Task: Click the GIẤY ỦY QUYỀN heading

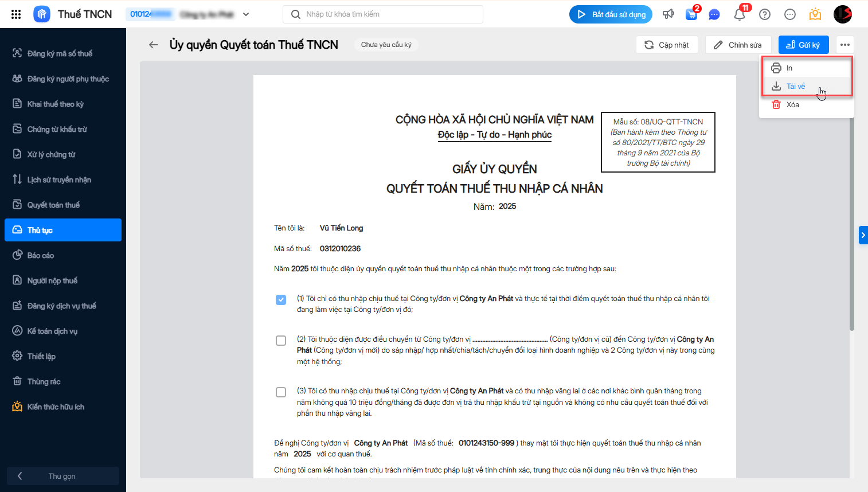Action: pyautogui.click(x=495, y=169)
